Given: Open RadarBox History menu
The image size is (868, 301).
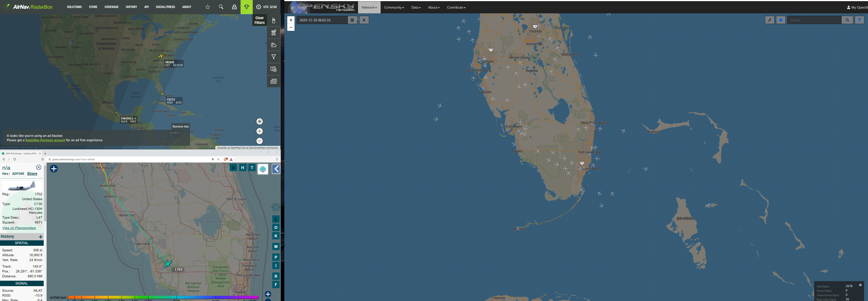Looking at the screenshot, I should tap(131, 7).
